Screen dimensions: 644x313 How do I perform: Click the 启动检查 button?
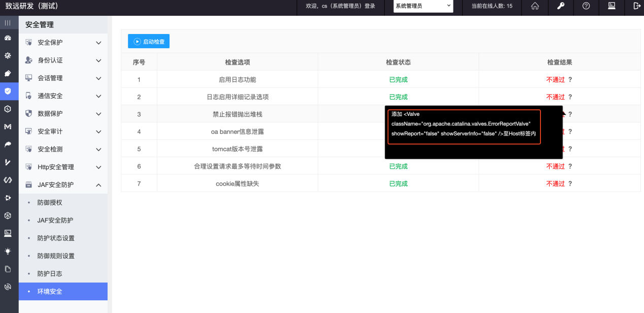coord(149,42)
